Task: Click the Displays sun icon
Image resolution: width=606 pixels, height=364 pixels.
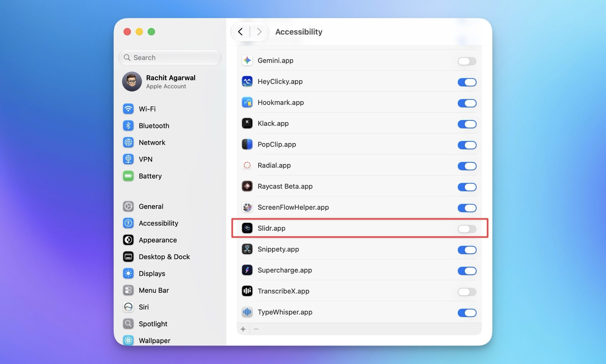Action: click(128, 273)
